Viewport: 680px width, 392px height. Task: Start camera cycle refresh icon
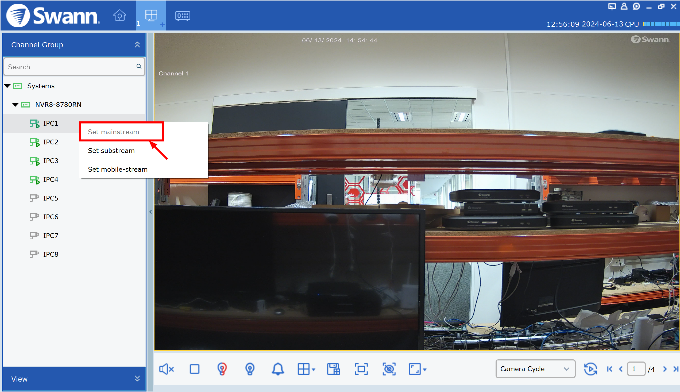point(590,369)
